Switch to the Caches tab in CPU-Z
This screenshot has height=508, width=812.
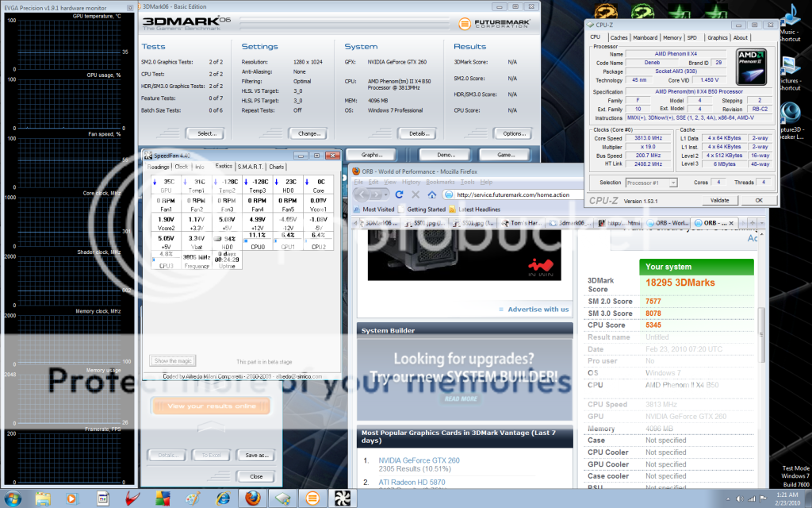[x=619, y=38]
